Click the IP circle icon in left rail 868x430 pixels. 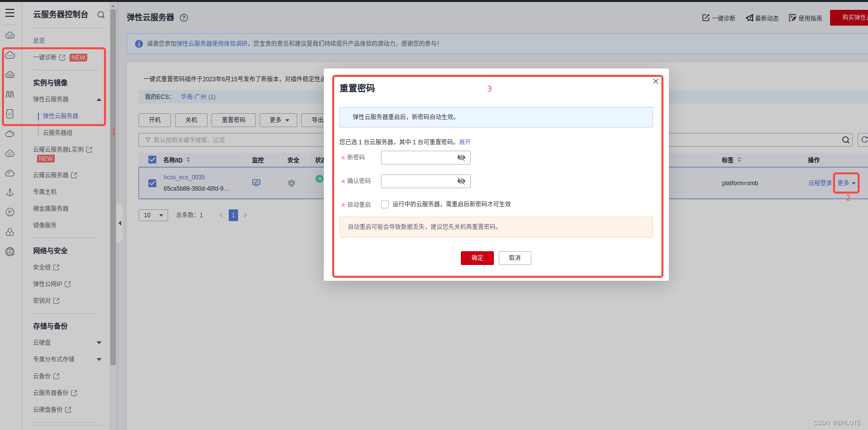pos(10,212)
